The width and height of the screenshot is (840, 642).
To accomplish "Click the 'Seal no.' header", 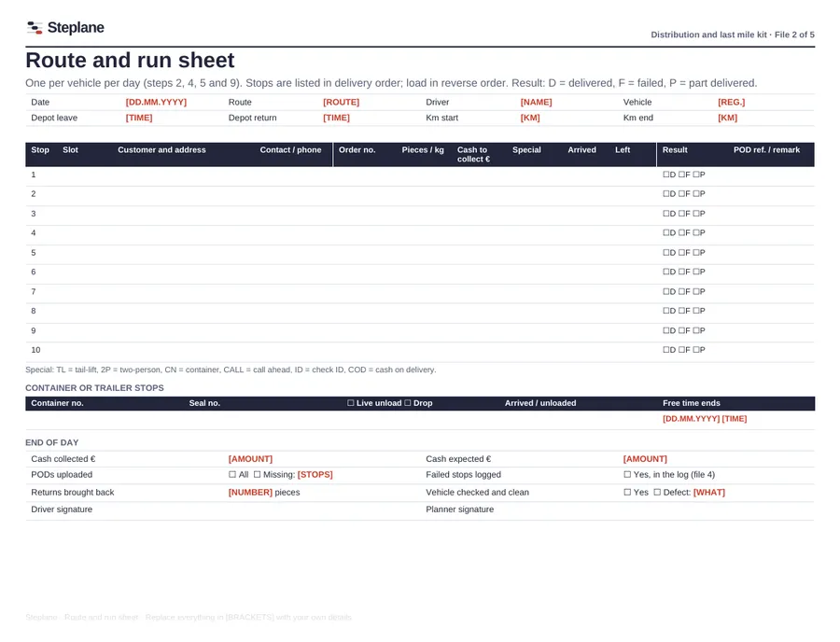I will tap(204, 403).
